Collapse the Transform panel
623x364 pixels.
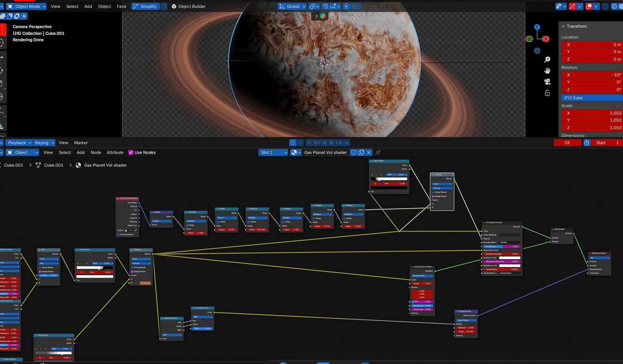(x=563, y=26)
